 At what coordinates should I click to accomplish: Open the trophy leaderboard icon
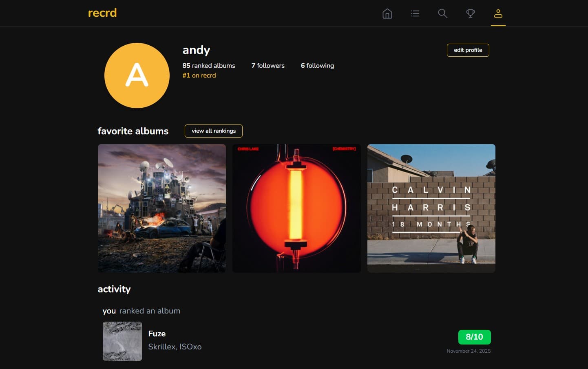471,13
